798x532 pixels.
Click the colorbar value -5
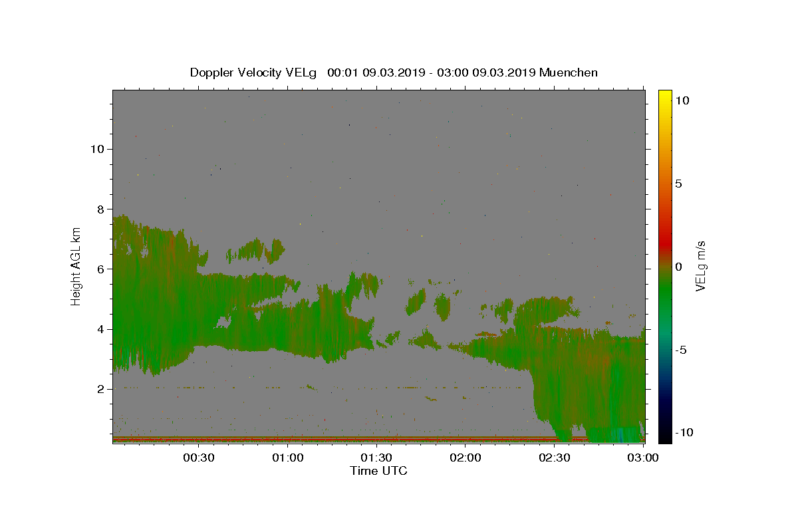click(681, 350)
